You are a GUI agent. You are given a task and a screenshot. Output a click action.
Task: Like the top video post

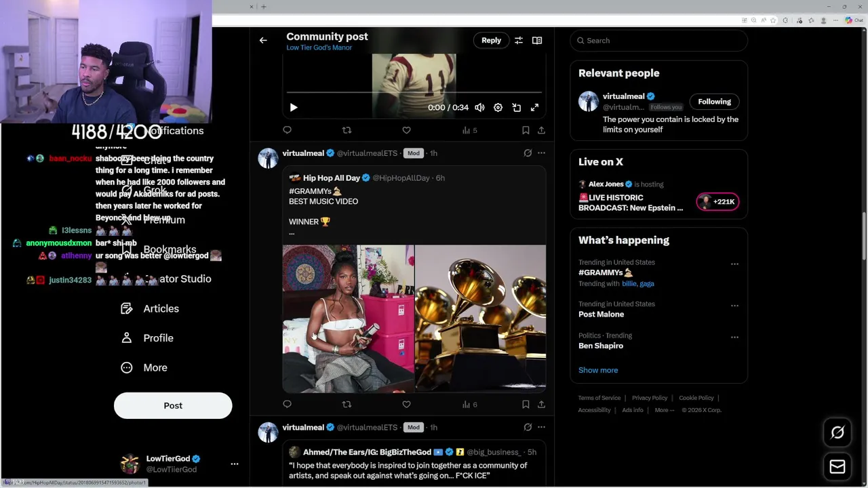click(x=406, y=130)
